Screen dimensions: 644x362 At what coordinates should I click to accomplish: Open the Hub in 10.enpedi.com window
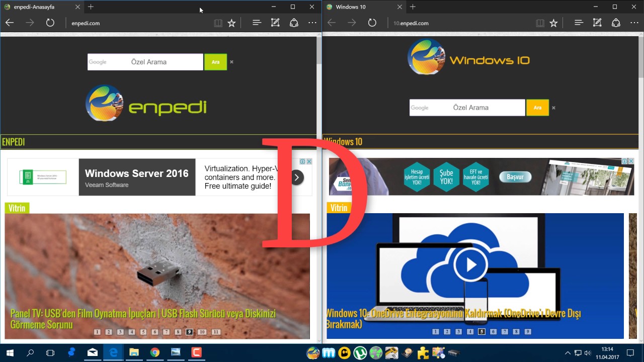579,23
